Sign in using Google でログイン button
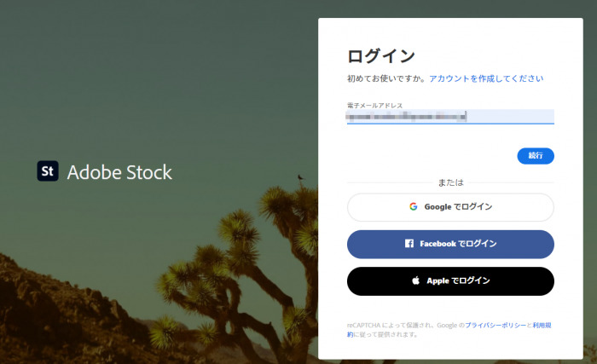 click(450, 207)
